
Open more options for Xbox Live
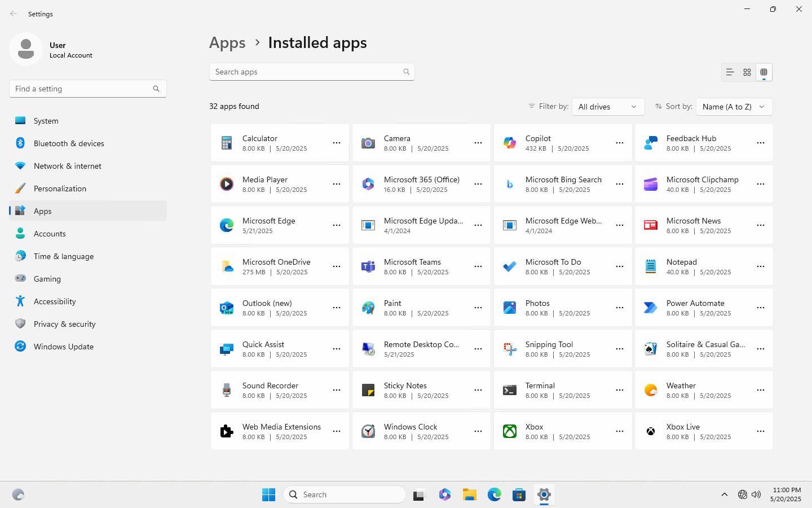[761, 431]
